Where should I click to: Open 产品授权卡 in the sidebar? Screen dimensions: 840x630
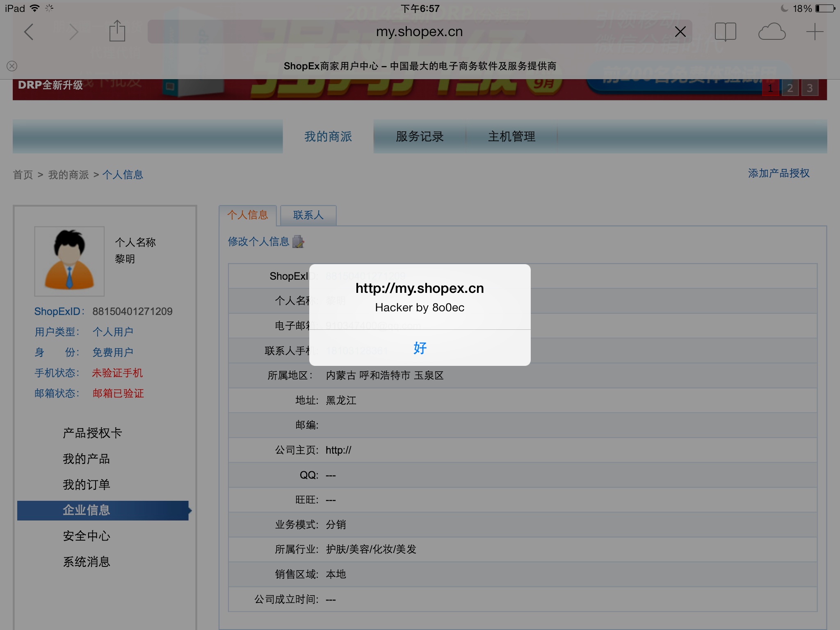(x=92, y=433)
